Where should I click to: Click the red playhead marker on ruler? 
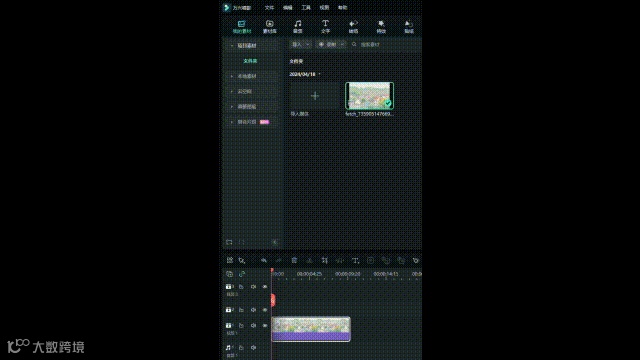click(272, 271)
